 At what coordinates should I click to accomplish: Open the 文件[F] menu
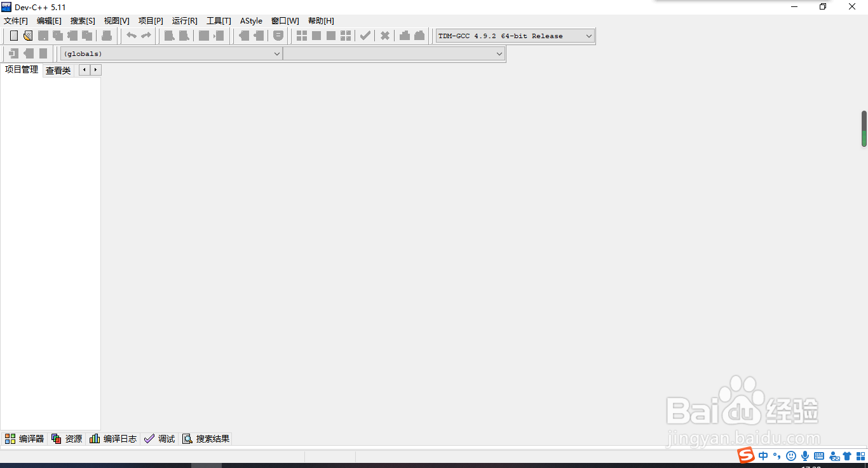pyautogui.click(x=16, y=21)
